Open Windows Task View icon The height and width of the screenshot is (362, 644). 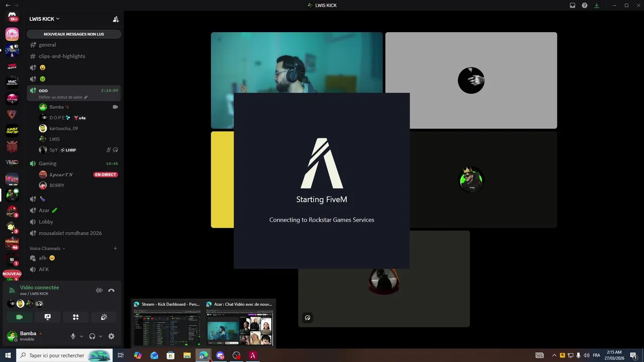121,355
